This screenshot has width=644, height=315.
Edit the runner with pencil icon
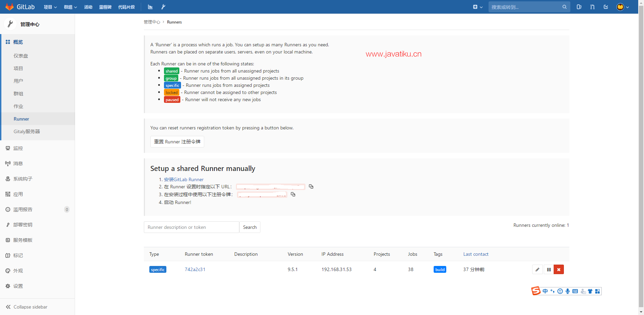[x=537, y=269]
